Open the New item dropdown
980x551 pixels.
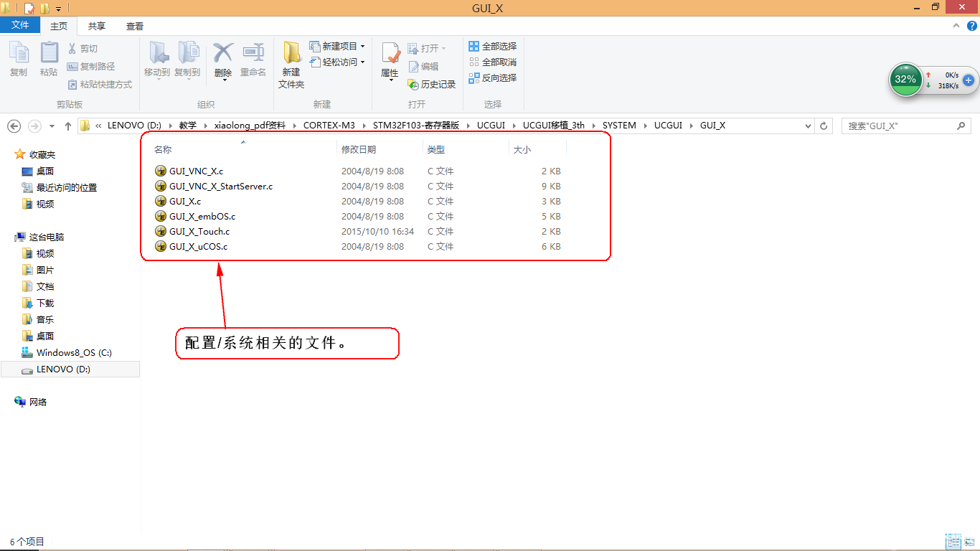pos(337,46)
